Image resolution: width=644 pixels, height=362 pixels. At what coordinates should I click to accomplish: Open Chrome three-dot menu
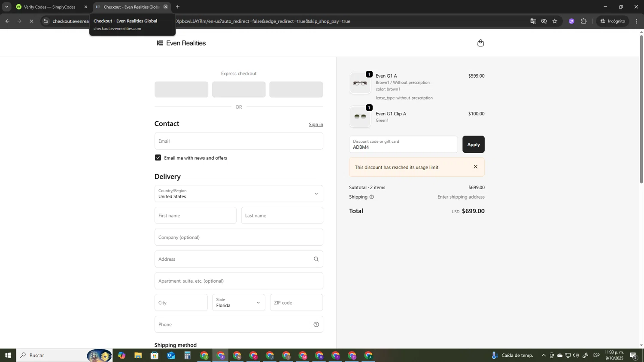(x=637, y=21)
